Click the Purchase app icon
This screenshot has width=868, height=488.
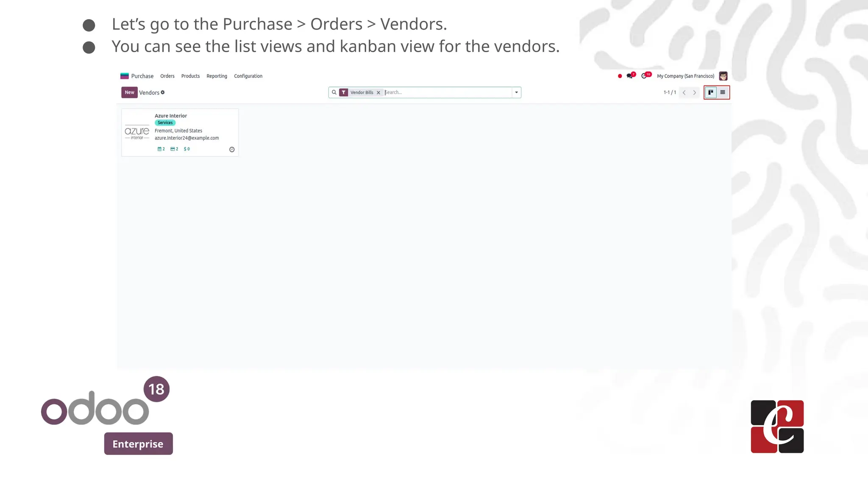point(124,76)
